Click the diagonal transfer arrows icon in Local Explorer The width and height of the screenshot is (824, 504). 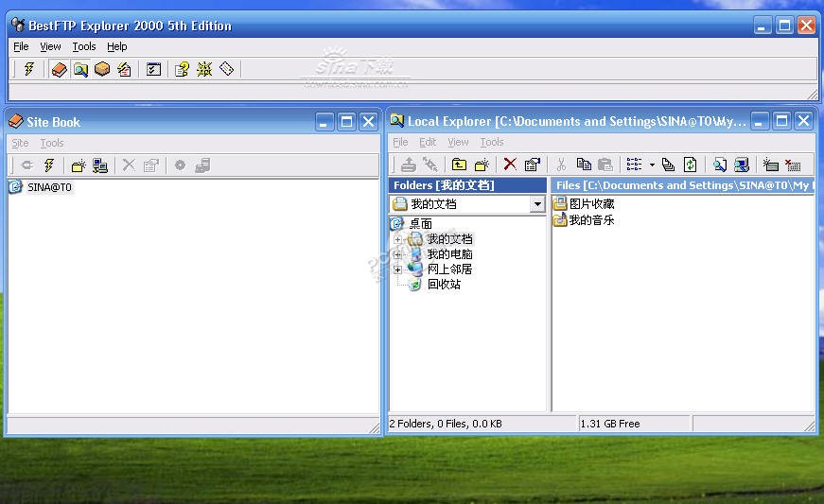430,165
